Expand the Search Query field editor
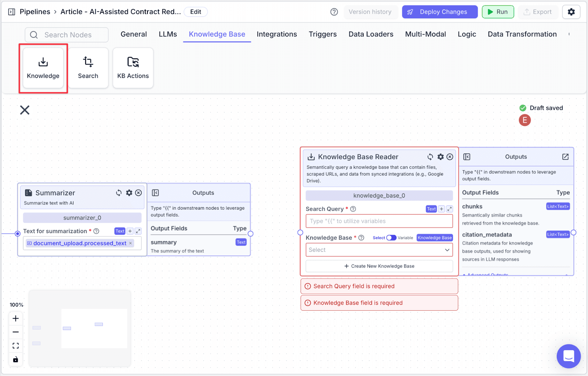The image size is (588, 376). click(x=449, y=209)
